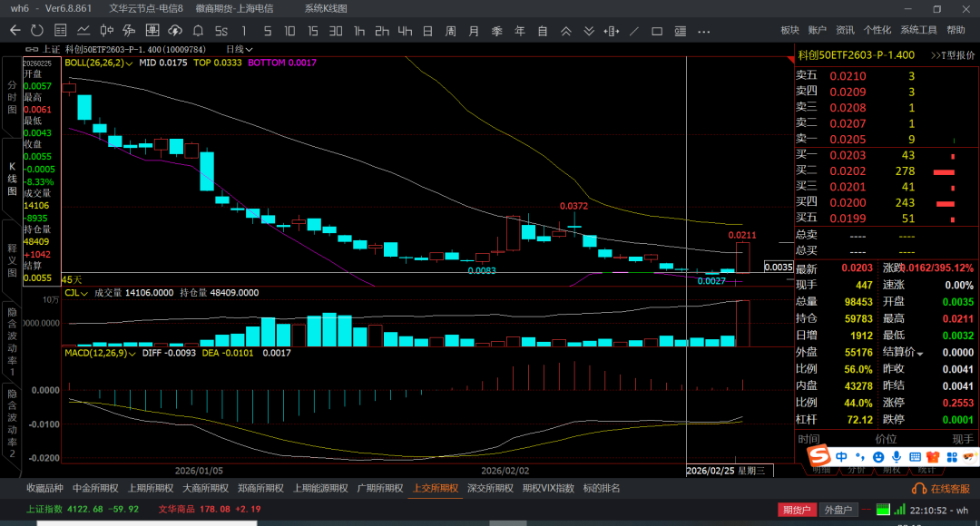Viewport: 980px width, 526px height.
Task: Expand the 日线 period dropdown
Action: click(249, 49)
